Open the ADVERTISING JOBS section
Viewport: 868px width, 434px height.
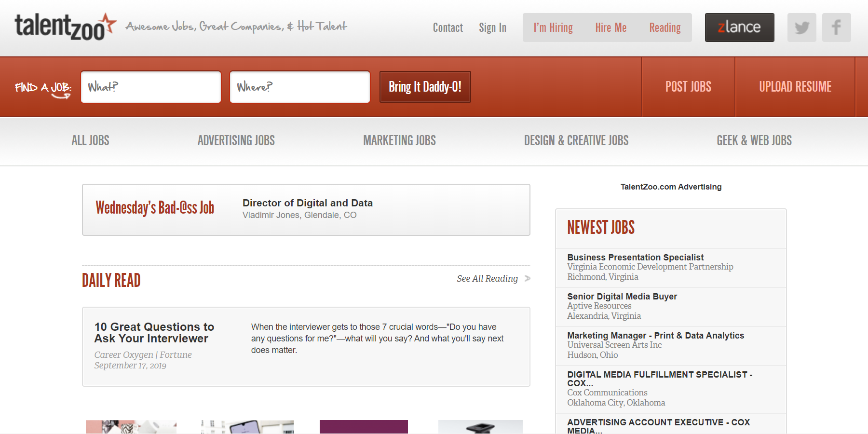tap(236, 140)
